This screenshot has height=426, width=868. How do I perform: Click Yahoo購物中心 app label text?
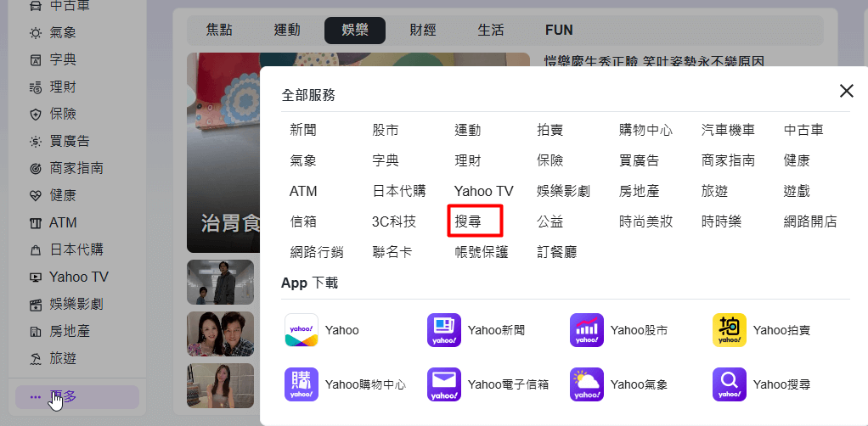click(x=366, y=384)
